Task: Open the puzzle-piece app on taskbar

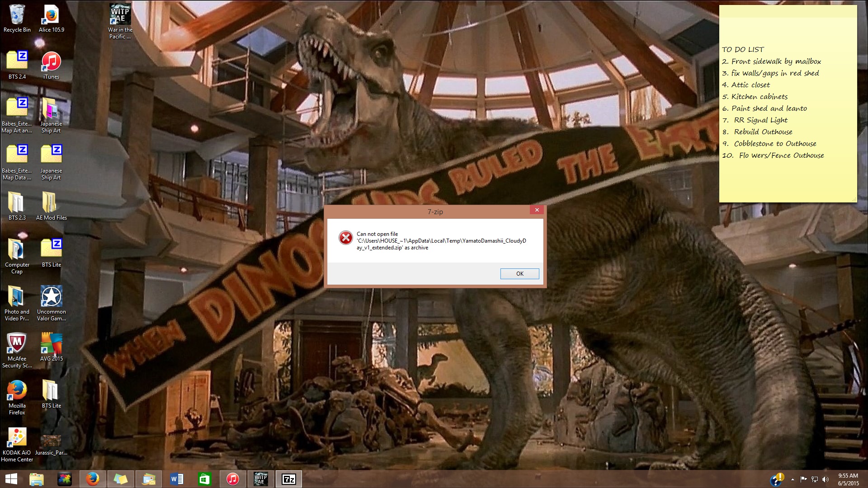Action: (65, 479)
